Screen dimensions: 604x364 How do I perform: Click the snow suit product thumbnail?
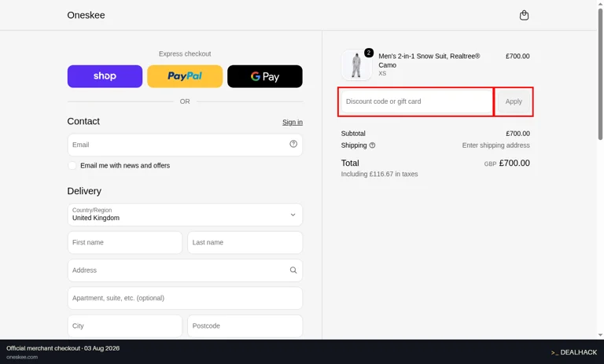[x=356, y=65]
